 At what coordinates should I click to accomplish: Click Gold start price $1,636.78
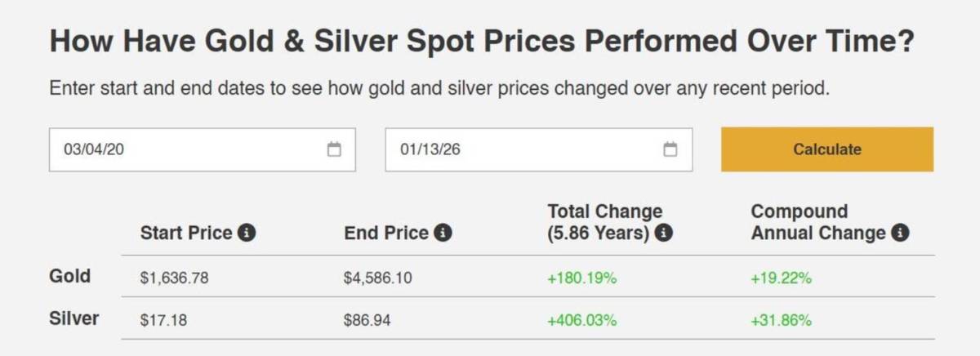point(174,278)
